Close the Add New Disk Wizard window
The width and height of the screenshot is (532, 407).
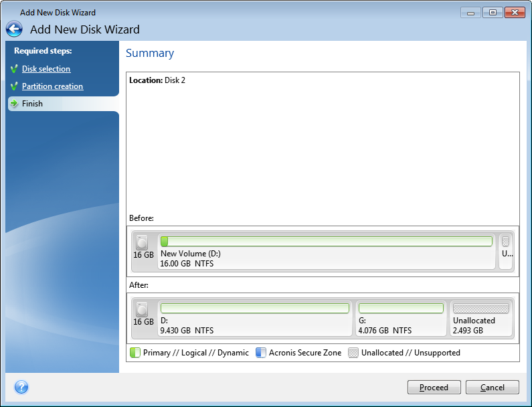[x=515, y=13]
